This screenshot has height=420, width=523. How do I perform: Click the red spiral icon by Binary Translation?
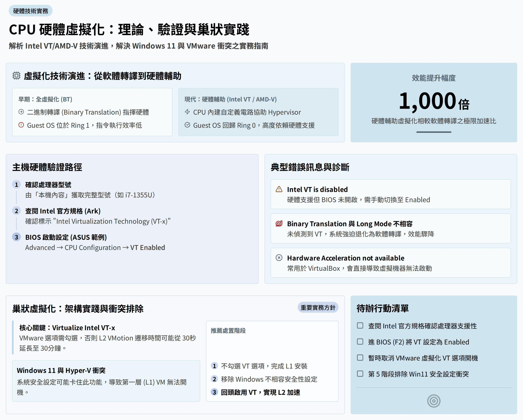pos(279,224)
